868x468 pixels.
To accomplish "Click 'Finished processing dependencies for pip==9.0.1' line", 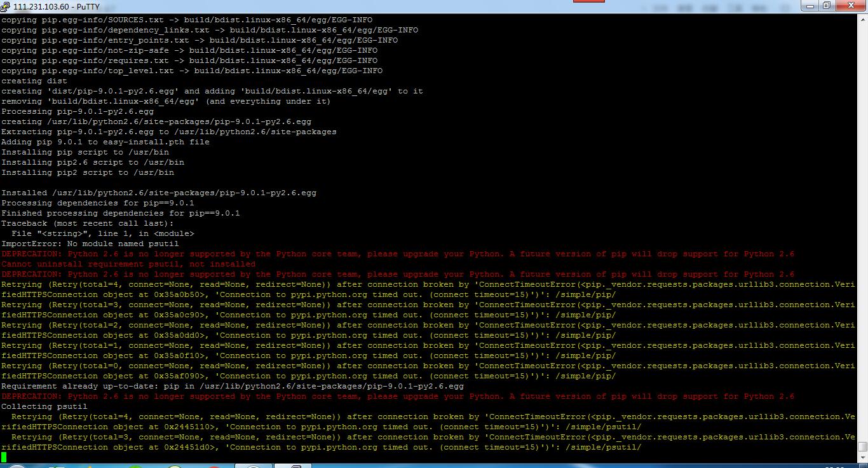I will point(121,213).
